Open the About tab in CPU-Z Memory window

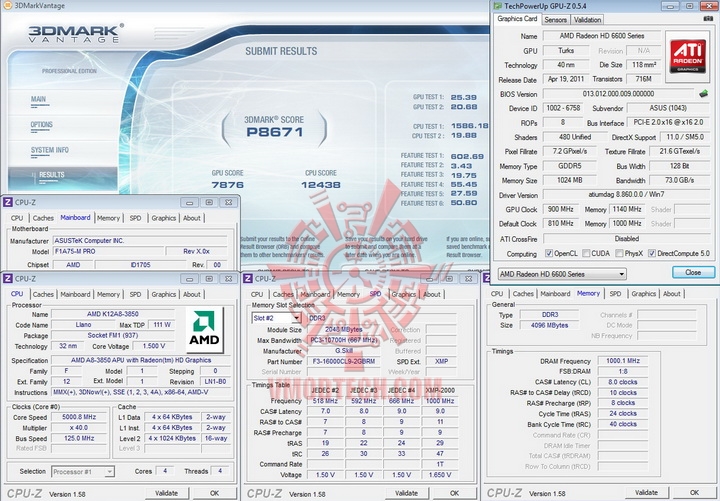click(671, 294)
